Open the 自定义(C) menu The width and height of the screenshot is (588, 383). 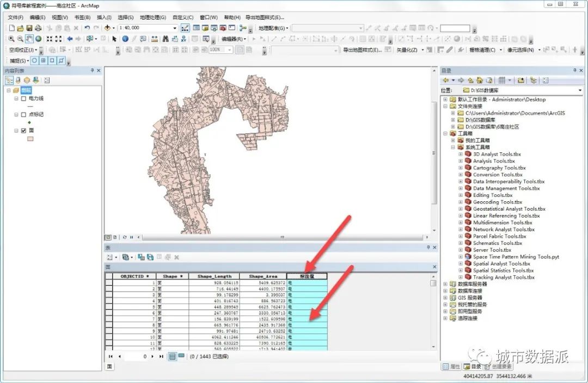(183, 17)
